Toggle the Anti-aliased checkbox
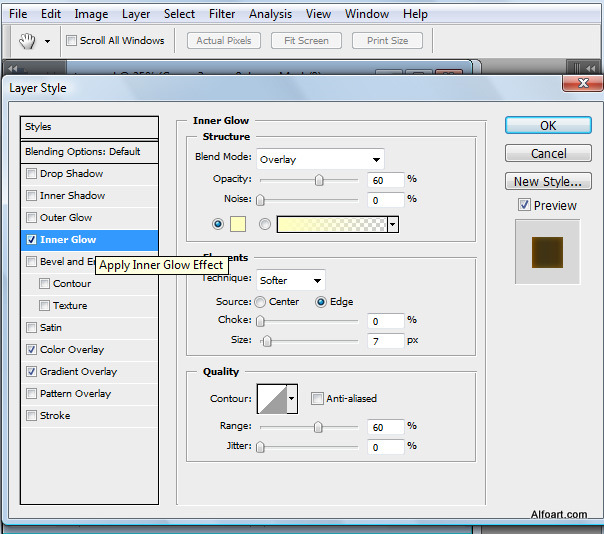This screenshot has height=534, width=604. tap(317, 399)
